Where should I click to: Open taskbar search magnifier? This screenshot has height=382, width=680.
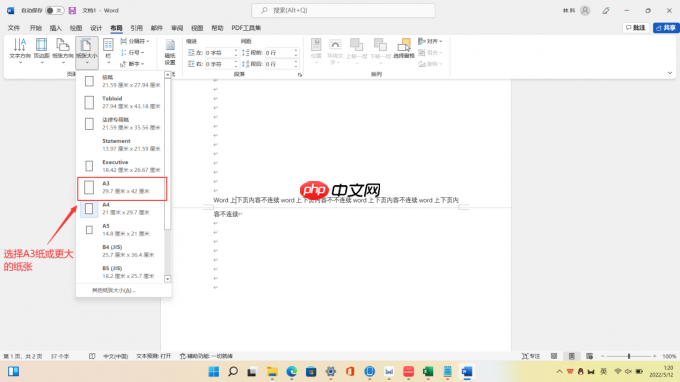coord(233,372)
